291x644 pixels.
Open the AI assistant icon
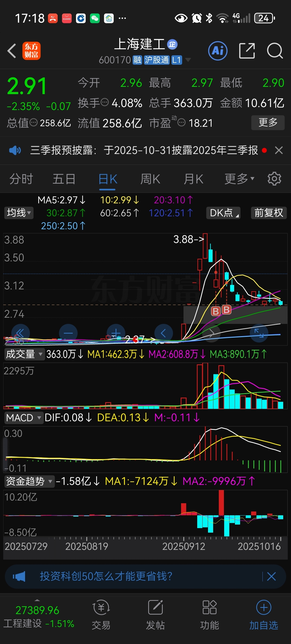click(x=218, y=51)
